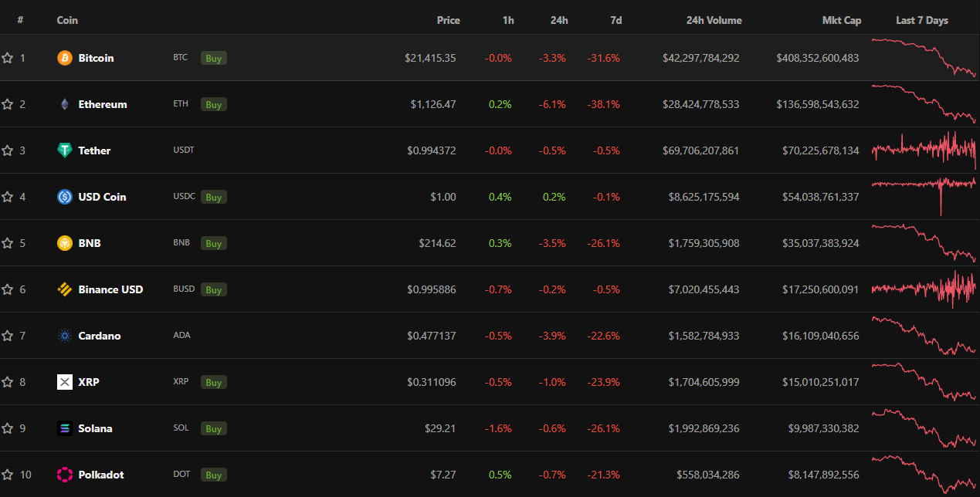Open USD Coin's 7-day sparkline chart
Viewport: 980px width, 497px height.
(x=924, y=197)
